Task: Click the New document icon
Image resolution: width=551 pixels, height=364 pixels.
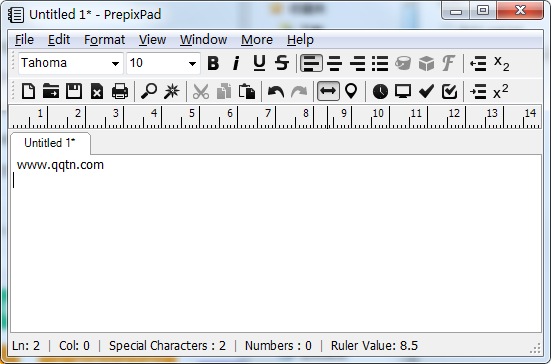Action: (x=28, y=91)
